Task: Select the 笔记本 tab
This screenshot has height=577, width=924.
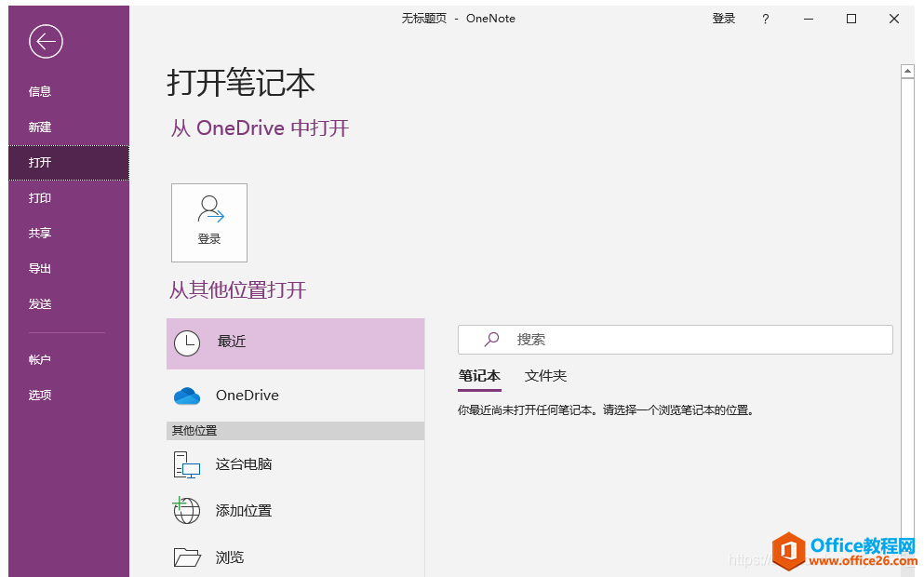Action: (479, 376)
